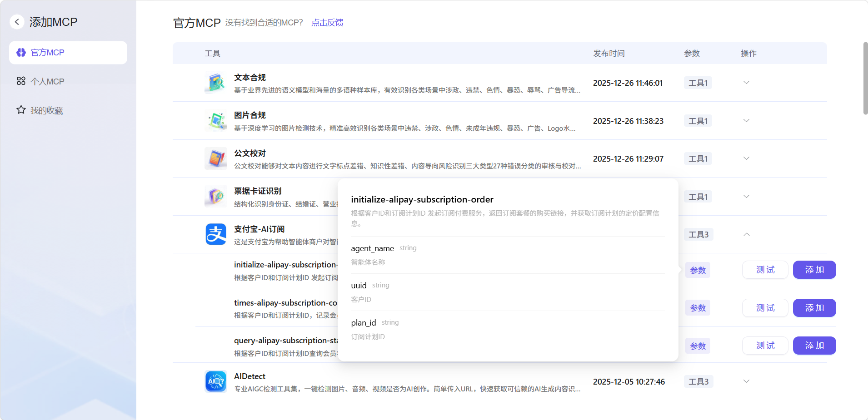The width and height of the screenshot is (868, 420).
Task: Select the 票据卡证识别 tool title
Action: pos(258,191)
